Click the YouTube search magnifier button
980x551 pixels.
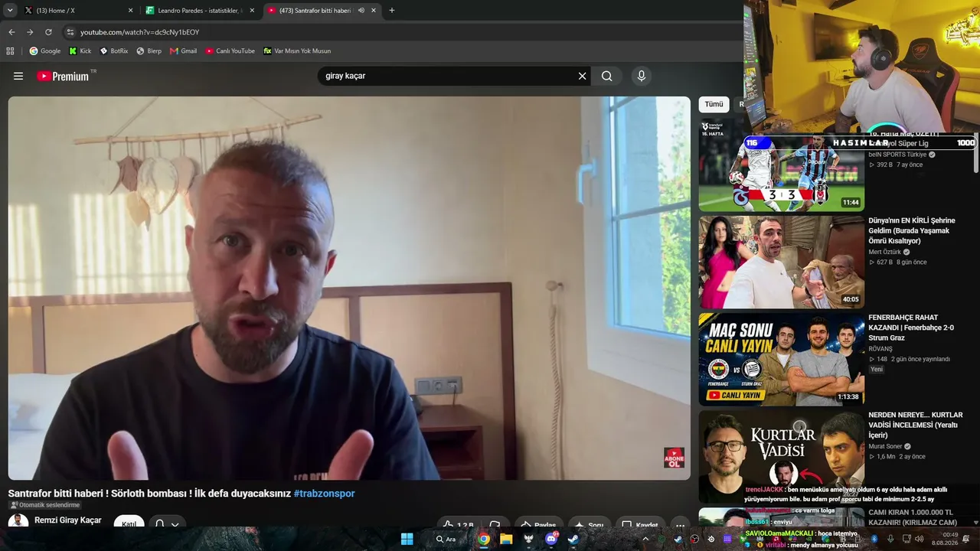tap(606, 76)
